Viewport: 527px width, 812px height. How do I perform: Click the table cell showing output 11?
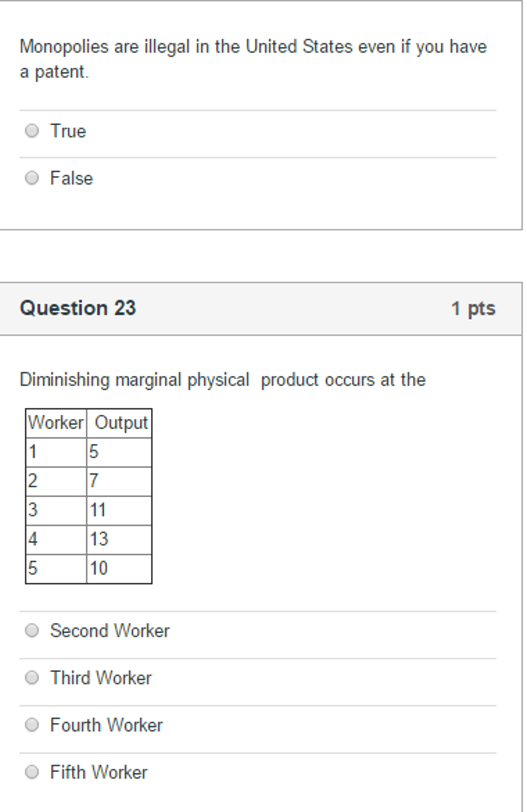[119, 510]
